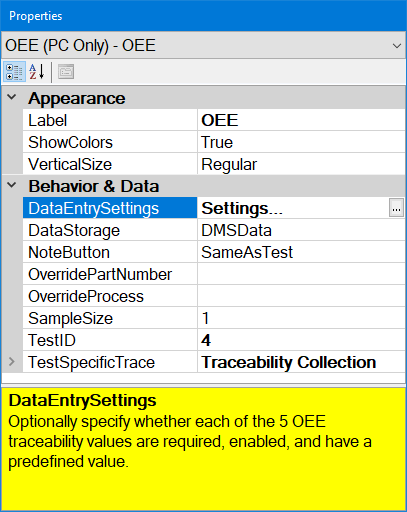Click the Properties panel title bar
This screenshot has width=407, height=512.
203,16
